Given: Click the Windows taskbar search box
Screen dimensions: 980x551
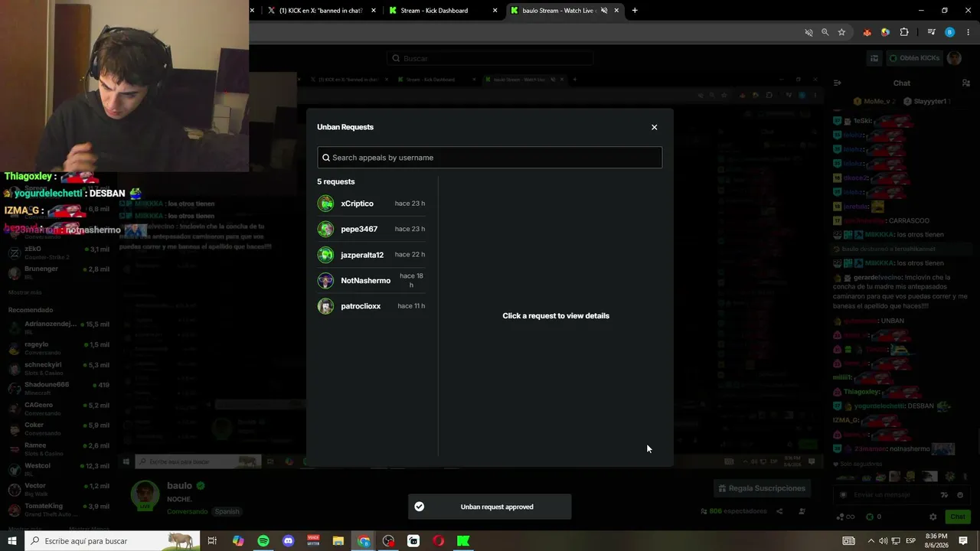Looking at the screenshot, I should tap(113, 541).
